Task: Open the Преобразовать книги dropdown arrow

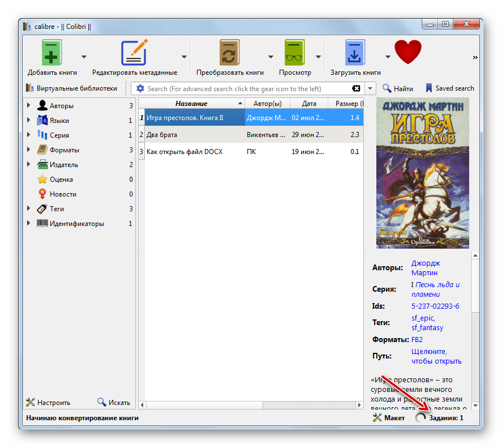Action: tap(271, 57)
